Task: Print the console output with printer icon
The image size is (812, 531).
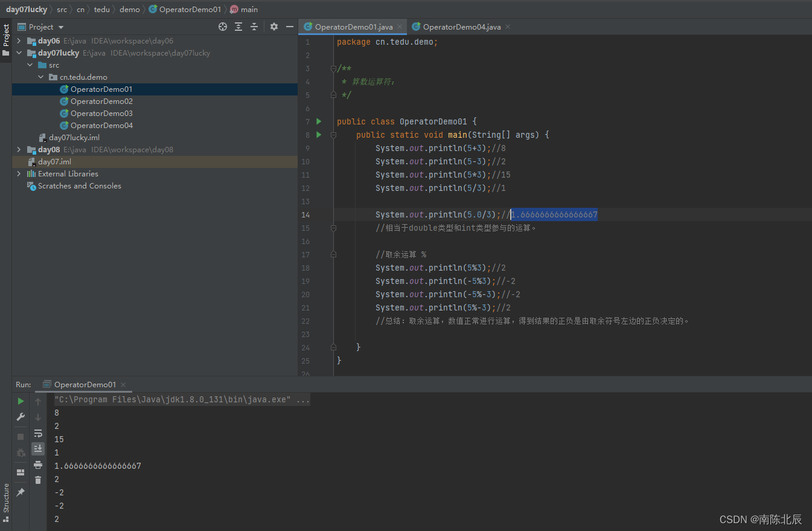Action: pyautogui.click(x=38, y=465)
